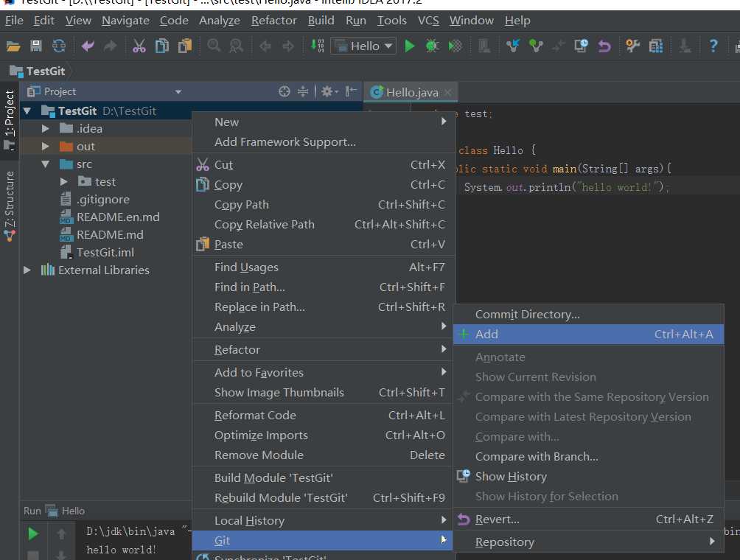740x560 pixels.
Task: Open the Refactor menu in menu bar
Action: pos(273,21)
